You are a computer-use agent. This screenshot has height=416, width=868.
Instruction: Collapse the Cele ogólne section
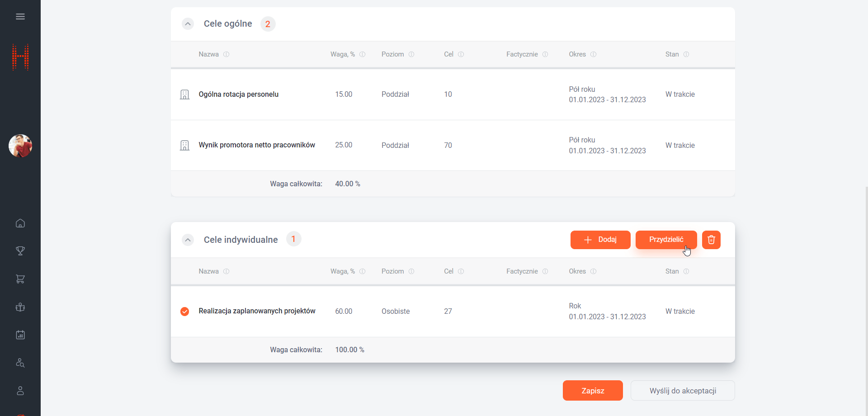[x=188, y=24]
